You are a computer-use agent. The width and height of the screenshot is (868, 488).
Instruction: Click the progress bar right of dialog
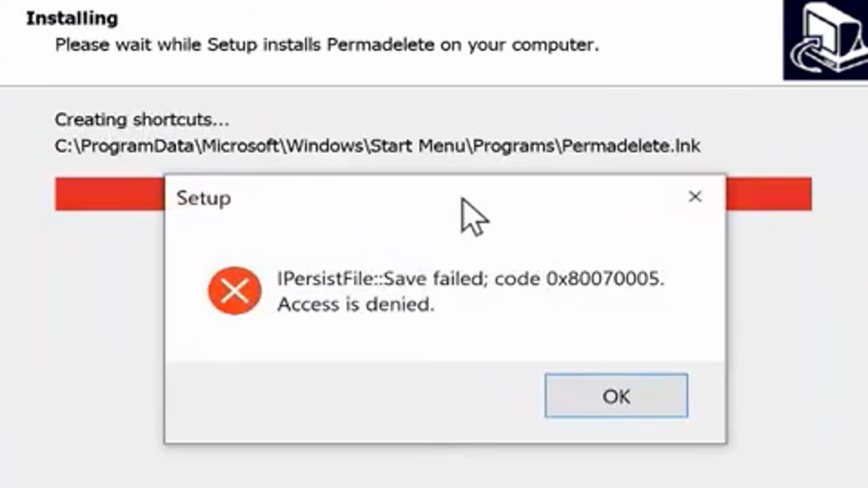(x=768, y=194)
